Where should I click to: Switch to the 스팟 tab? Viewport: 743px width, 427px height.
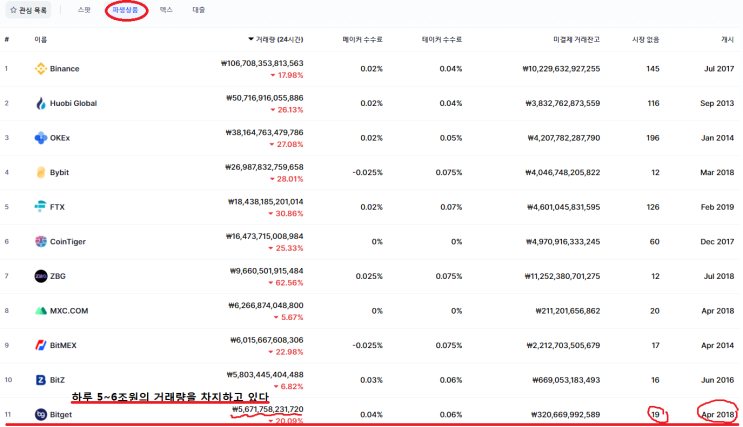pyautogui.click(x=84, y=10)
